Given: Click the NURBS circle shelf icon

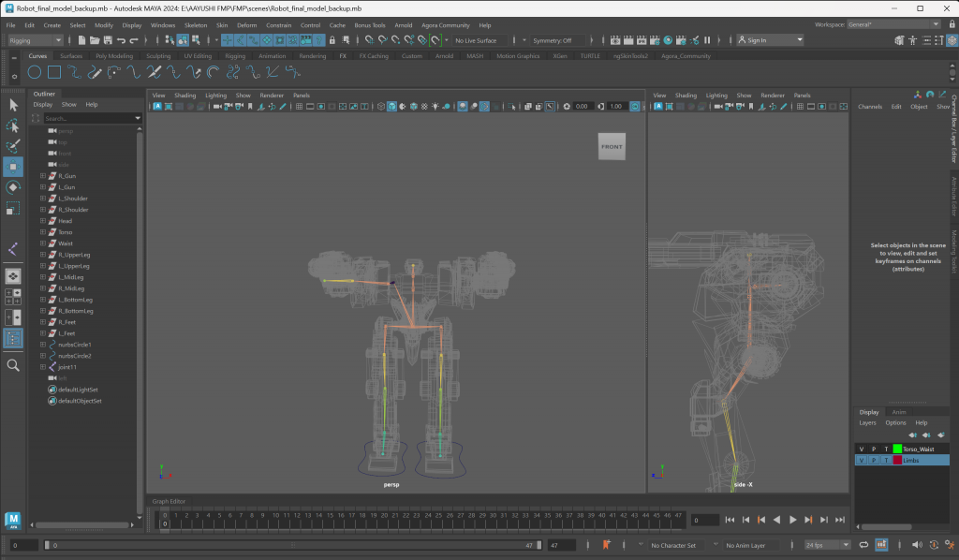Looking at the screenshot, I should (35, 72).
